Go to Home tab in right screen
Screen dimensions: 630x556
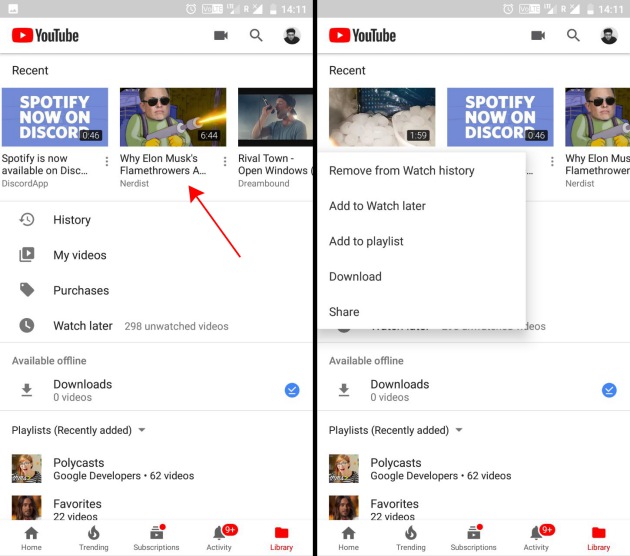tap(348, 538)
